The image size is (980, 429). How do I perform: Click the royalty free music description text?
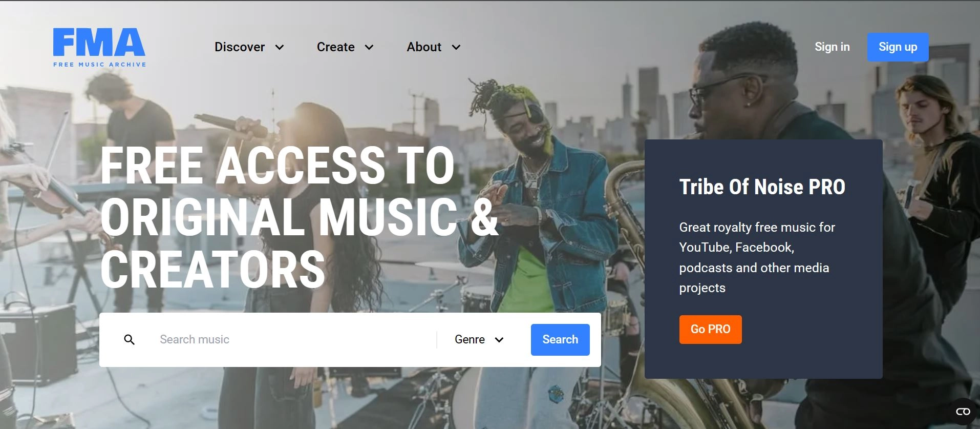tap(757, 257)
